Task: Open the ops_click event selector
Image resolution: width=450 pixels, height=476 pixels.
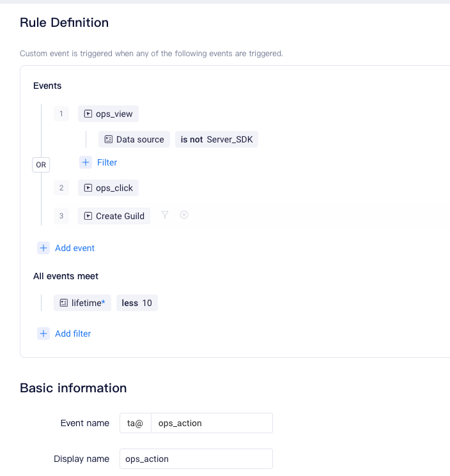Action: [108, 188]
